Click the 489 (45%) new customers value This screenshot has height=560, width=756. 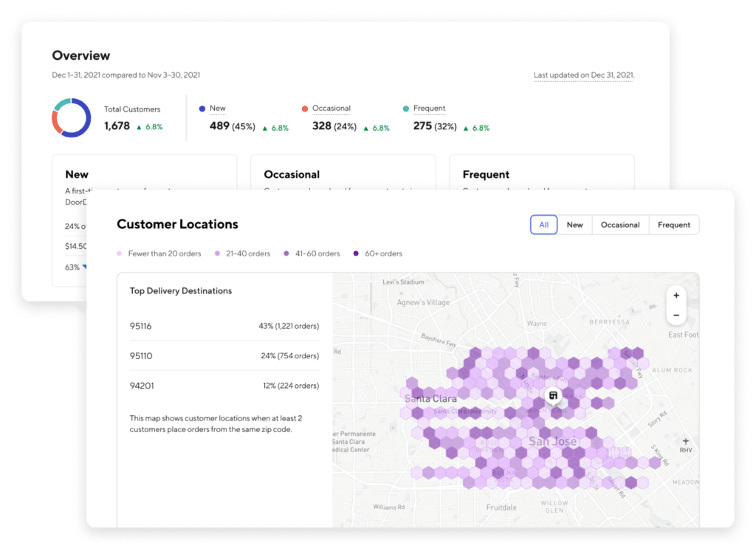[x=232, y=126]
